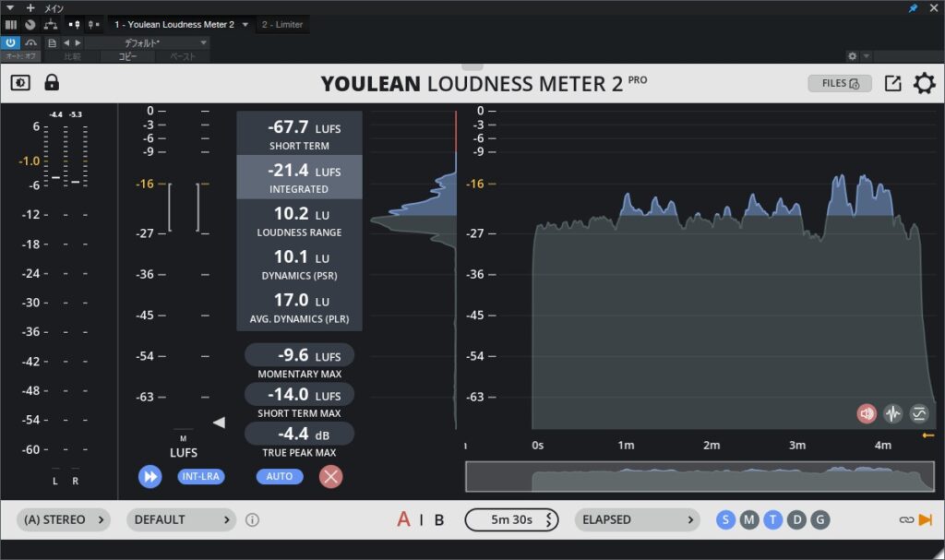The image size is (945, 560).
Task: Click the 比較 compare button
Action: tap(72, 56)
